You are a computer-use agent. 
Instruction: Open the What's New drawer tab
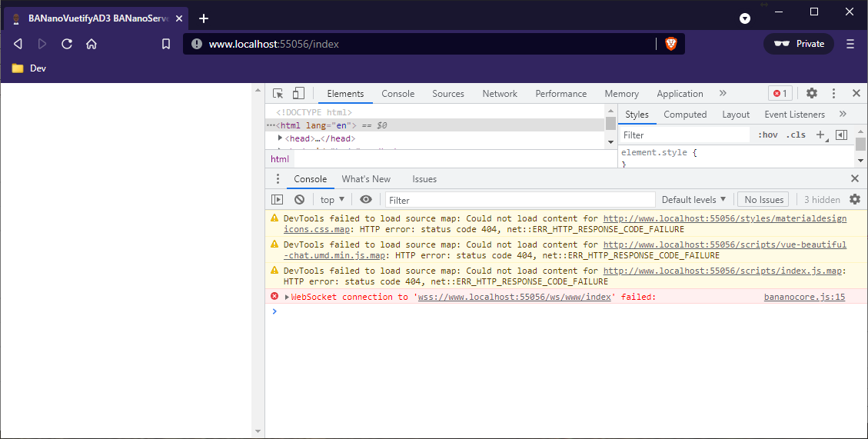click(366, 179)
